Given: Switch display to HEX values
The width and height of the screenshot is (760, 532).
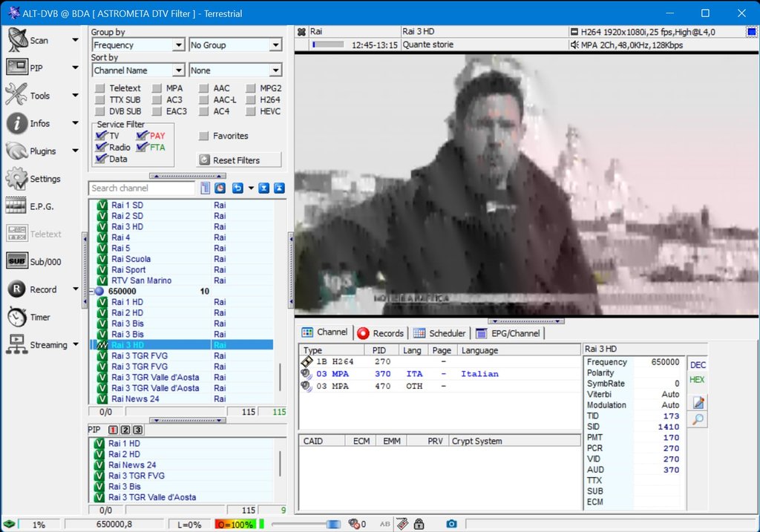Looking at the screenshot, I should 698,380.
